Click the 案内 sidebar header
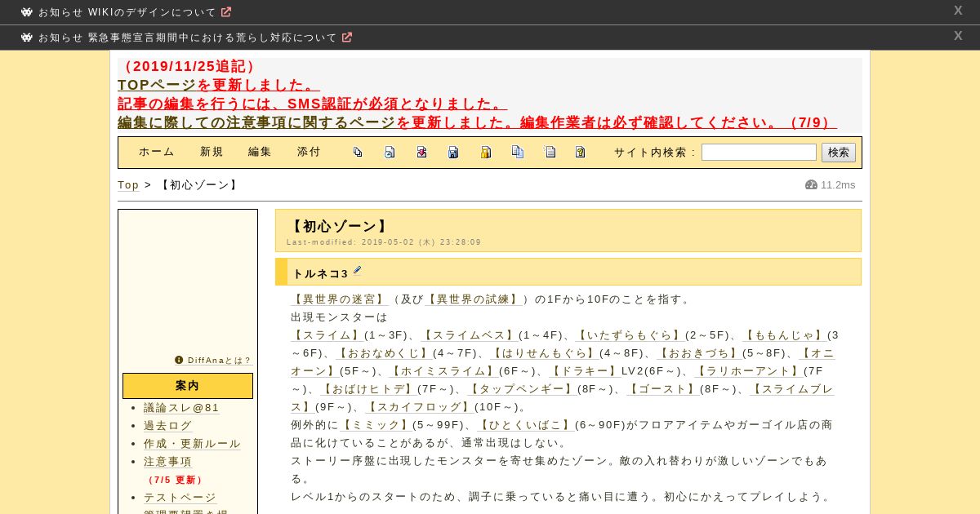 188,386
